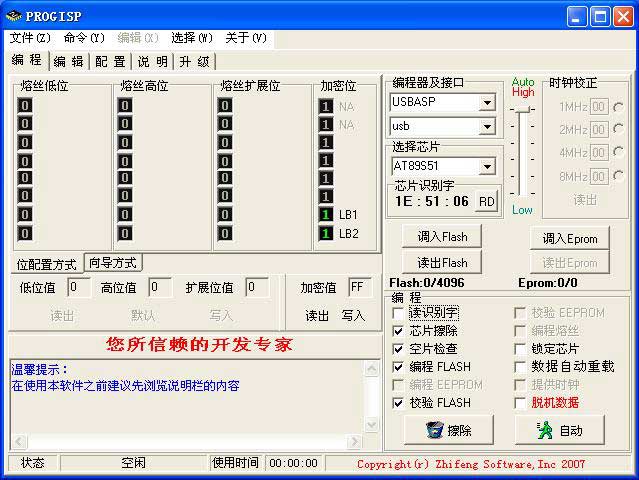Switch to the 配置 tab
Viewport: 639px width, 480px height.
pyautogui.click(x=110, y=61)
